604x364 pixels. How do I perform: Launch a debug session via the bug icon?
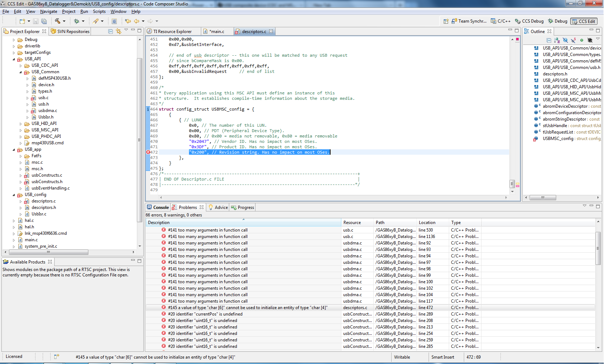pyautogui.click(x=76, y=21)
